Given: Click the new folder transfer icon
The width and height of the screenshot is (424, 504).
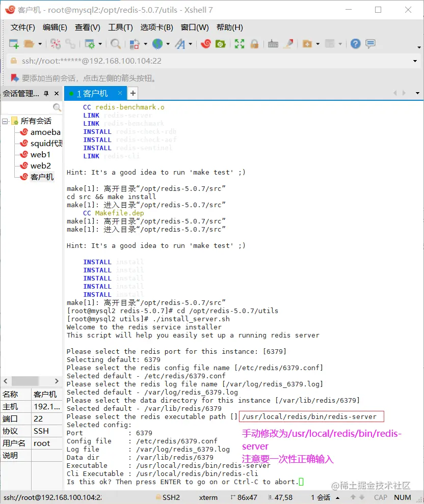Looking at the screenshot, I should click(307, 43).
